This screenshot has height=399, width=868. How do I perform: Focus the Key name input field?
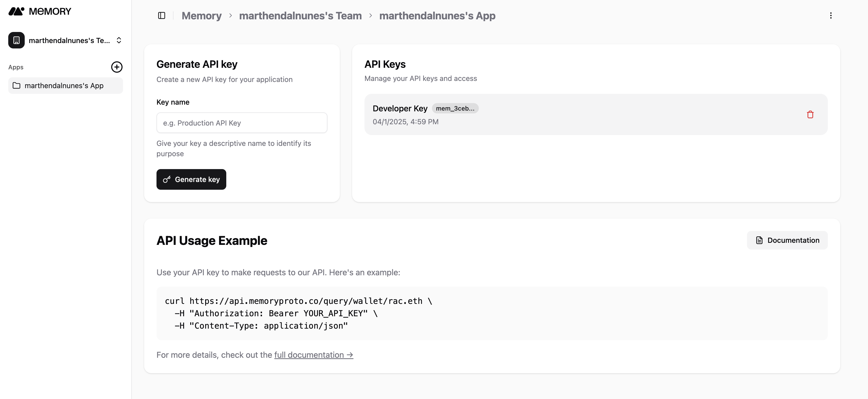coord(242,123)
